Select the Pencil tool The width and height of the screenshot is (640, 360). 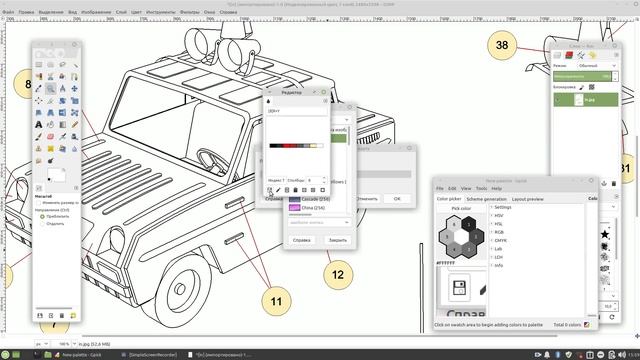pyautogui.click(x=74, y=124)
